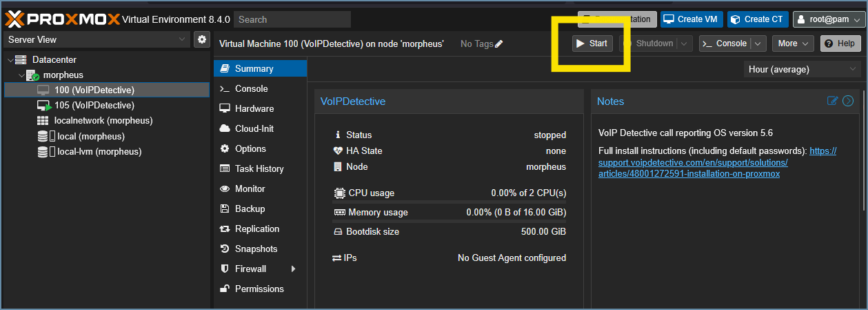Viewport: 868px width, 310px height.
Task: Open the Permissions tab
Action: 261,289
